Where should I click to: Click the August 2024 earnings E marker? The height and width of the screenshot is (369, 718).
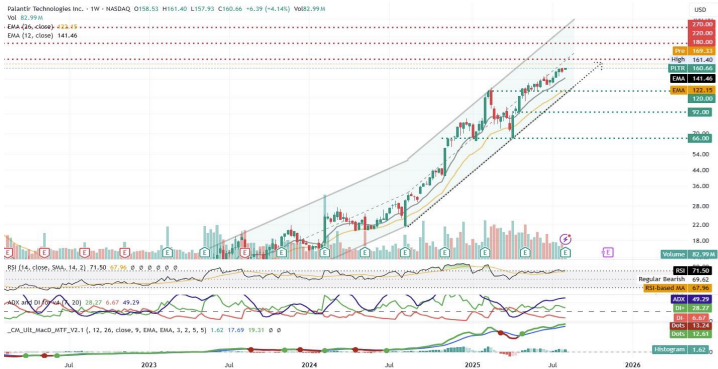[405, 252]
